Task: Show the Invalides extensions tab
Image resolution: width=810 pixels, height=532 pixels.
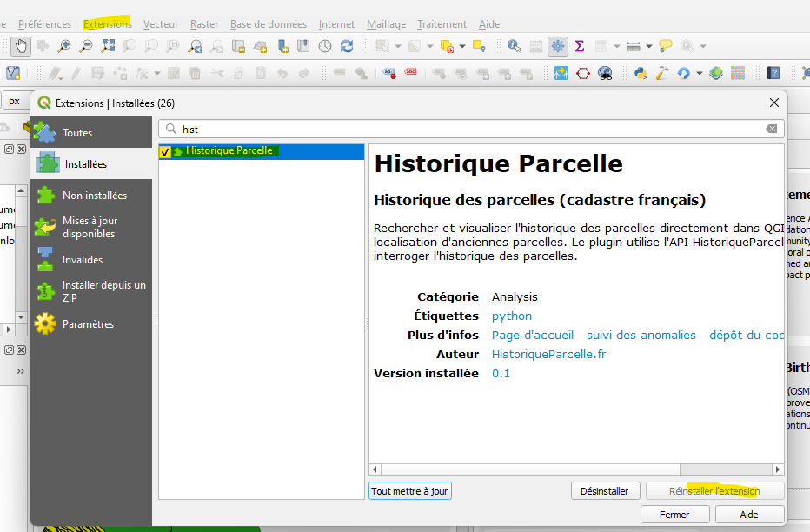Action: (x=91, y=260)
